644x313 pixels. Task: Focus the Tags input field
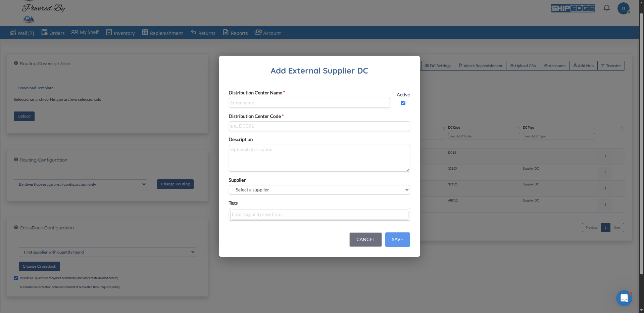(319, 214)
